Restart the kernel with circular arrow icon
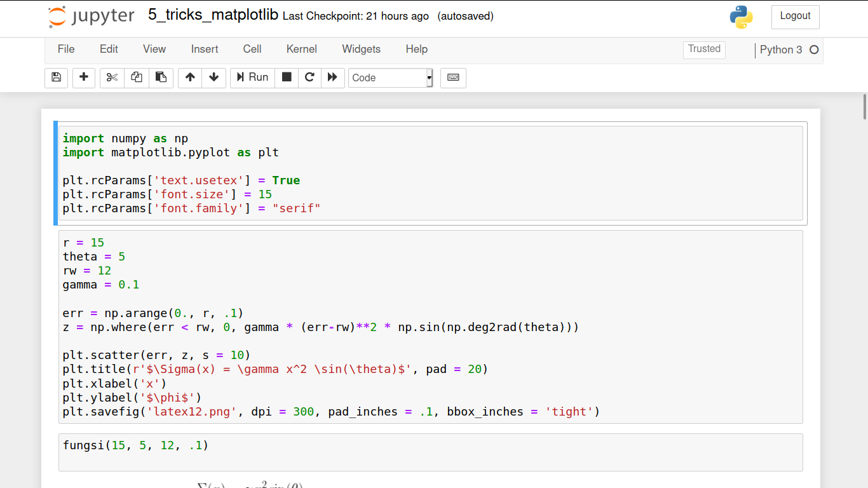Screen dimensions: 868x488 (309, 78)
